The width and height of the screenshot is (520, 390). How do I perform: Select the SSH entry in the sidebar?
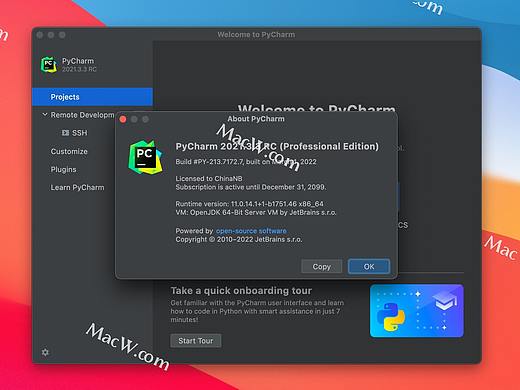coord(80,133)
